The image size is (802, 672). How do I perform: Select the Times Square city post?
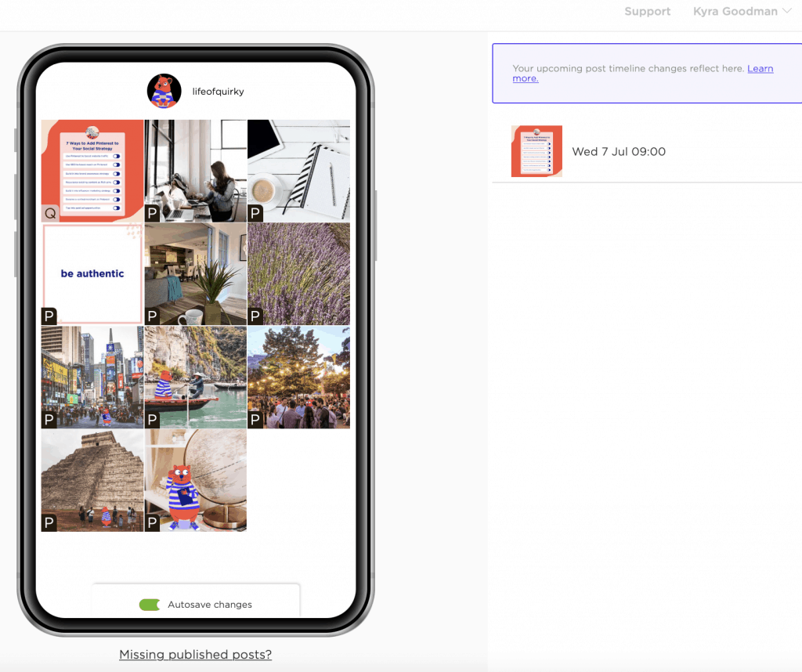[x=92, y=377]
